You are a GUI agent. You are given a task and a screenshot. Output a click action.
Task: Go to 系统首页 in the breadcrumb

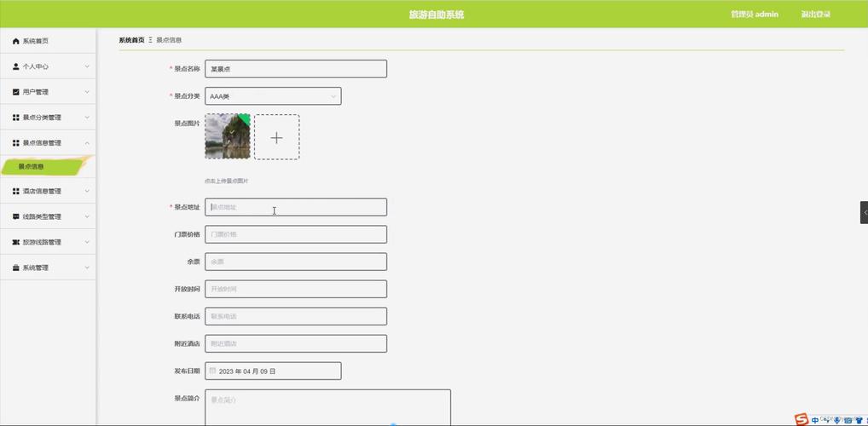(x=131, y=40)
